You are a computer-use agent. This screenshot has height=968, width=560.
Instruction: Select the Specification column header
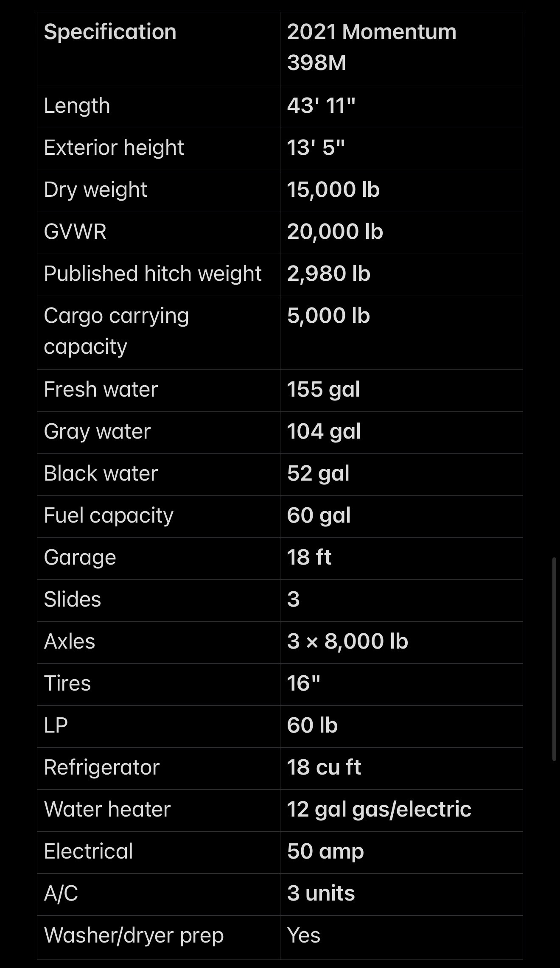pos(110,32)
